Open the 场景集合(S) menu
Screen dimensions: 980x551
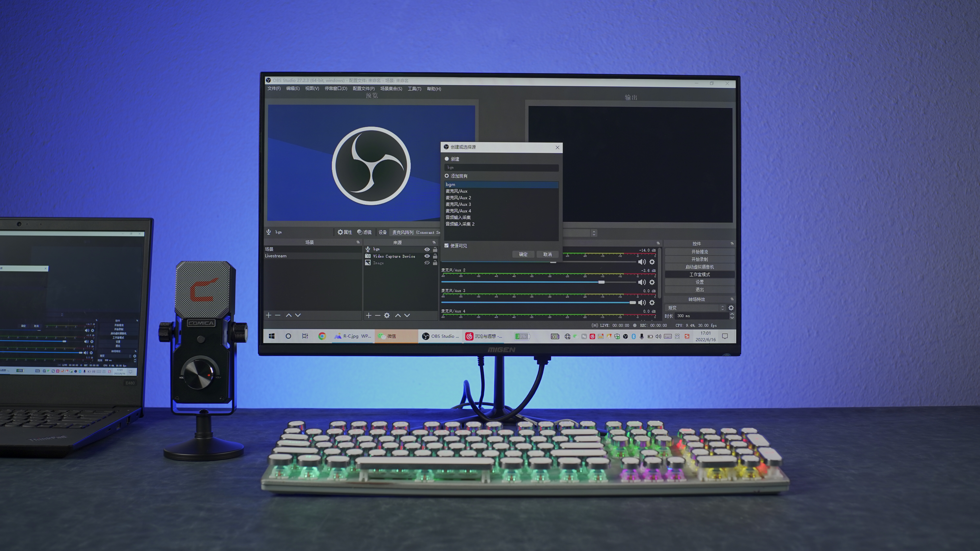(391, 89)
